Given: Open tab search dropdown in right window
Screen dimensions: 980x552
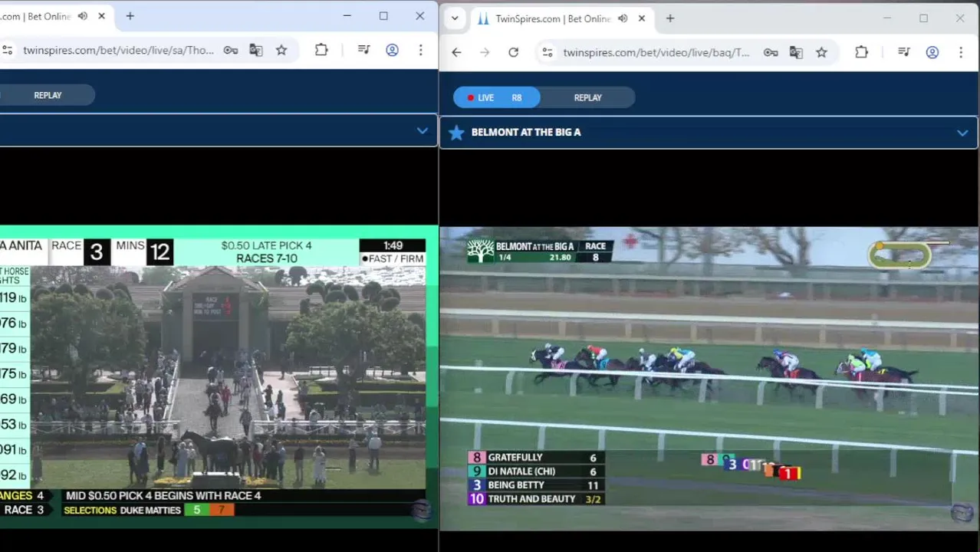Looking at the screenshot, I should pos(455,18).
